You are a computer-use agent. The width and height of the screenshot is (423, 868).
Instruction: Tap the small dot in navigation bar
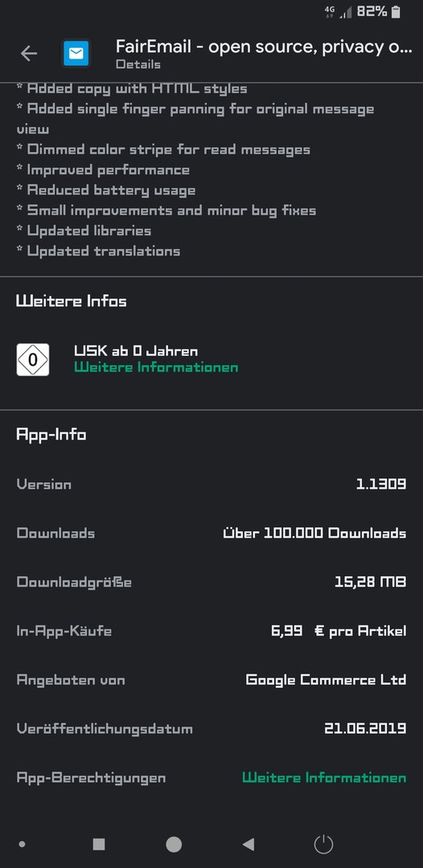[23, 844]
